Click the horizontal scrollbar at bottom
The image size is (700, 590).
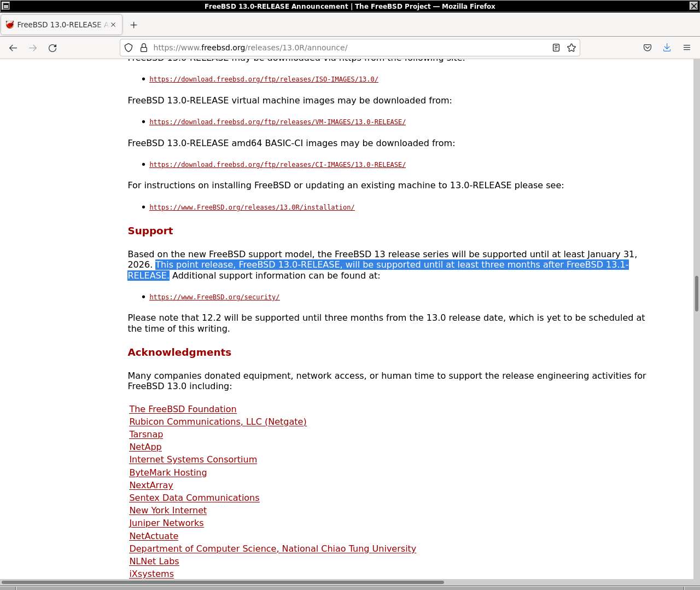[223, 582]
